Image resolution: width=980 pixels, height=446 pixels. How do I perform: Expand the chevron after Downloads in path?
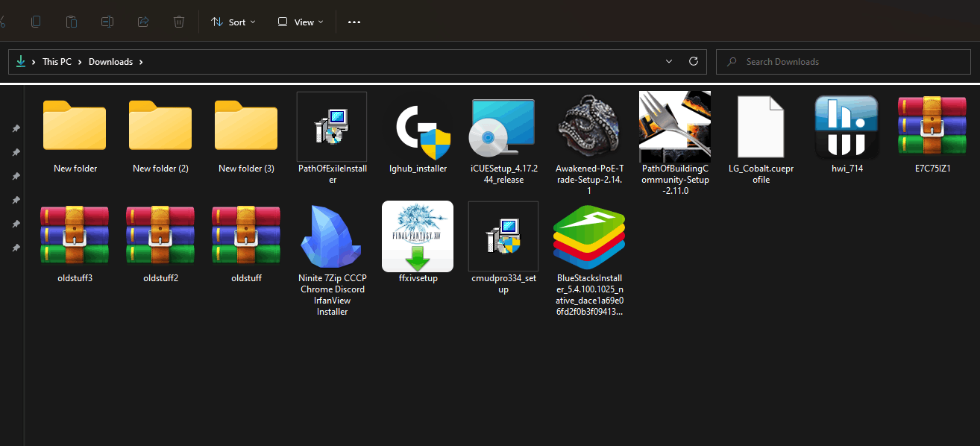141,62
